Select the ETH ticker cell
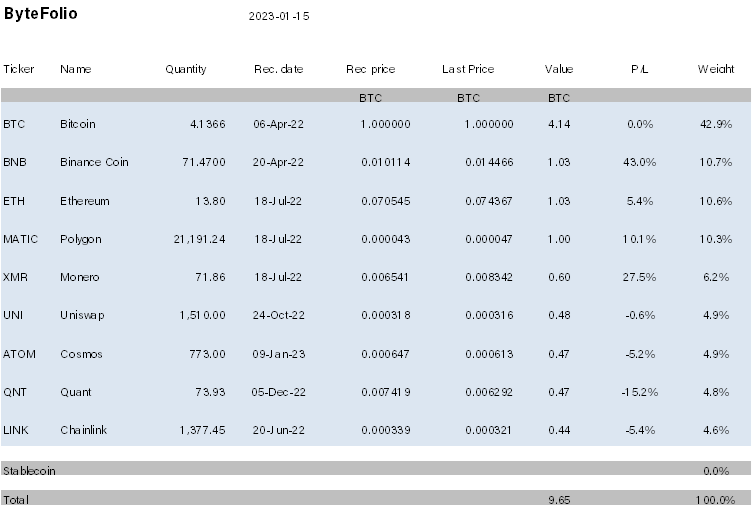752x506 pixels. [14, 201]
